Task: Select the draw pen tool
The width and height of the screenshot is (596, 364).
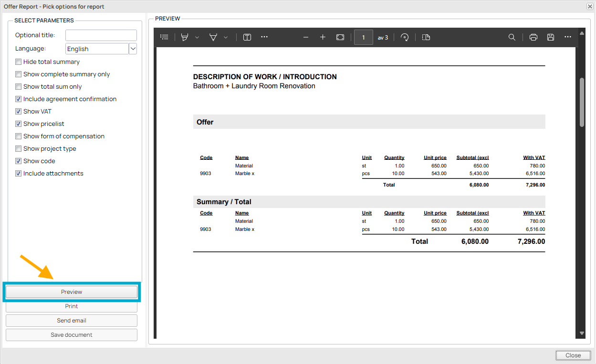Action: click(x=213, y=37)
